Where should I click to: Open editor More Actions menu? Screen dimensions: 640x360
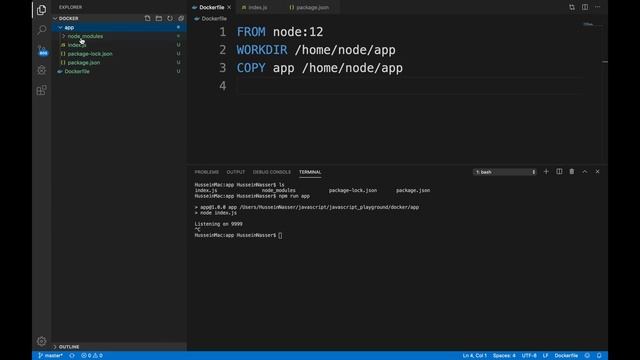pyautogui.click(x=598, y=7)
